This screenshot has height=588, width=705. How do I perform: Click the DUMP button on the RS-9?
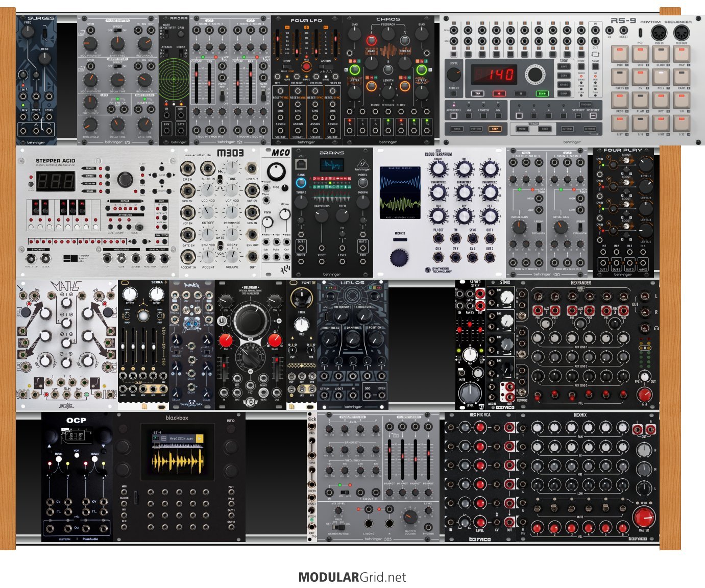(564, 94)
